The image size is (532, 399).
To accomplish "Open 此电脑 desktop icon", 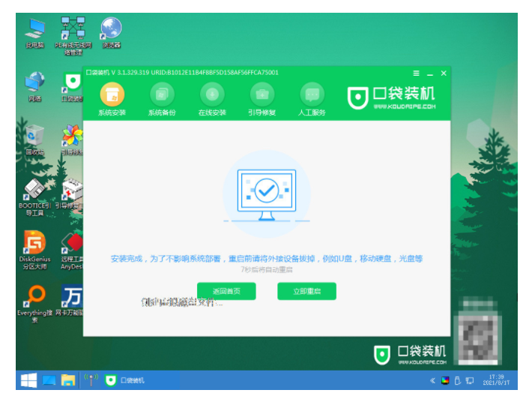I will pos(35,30).
